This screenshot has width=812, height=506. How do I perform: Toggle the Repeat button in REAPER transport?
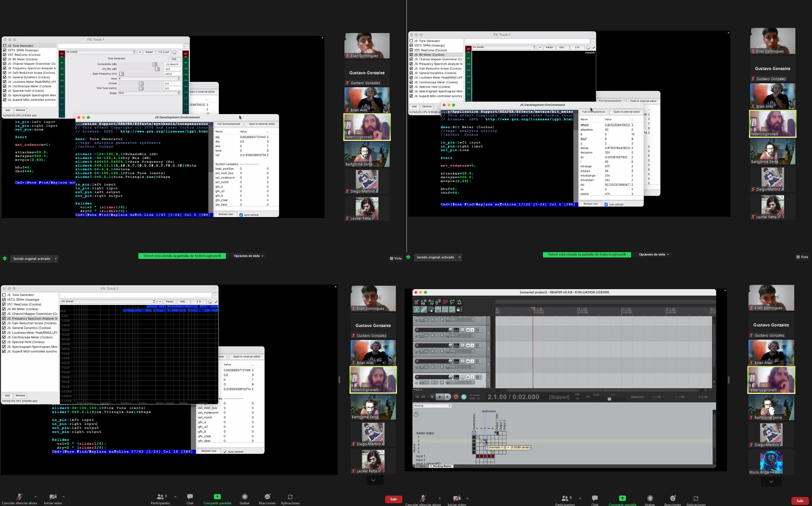pyautogui.click(x=464, y=397)
